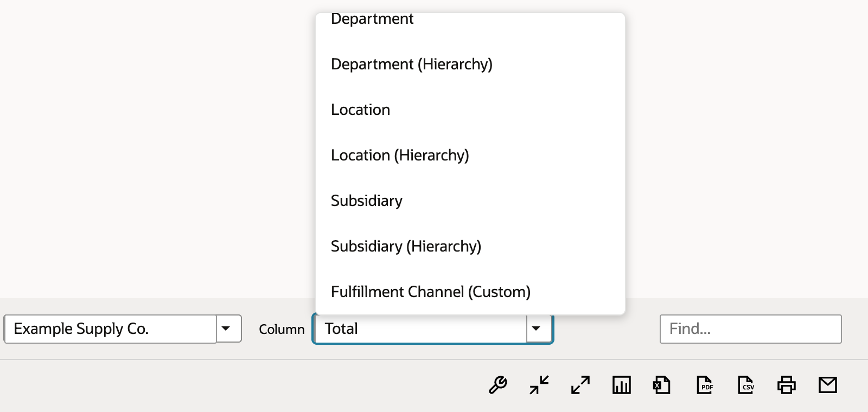This screenshot has width=868, height=412.
Task: Select Subsidiary from the list
Action: 470,201
